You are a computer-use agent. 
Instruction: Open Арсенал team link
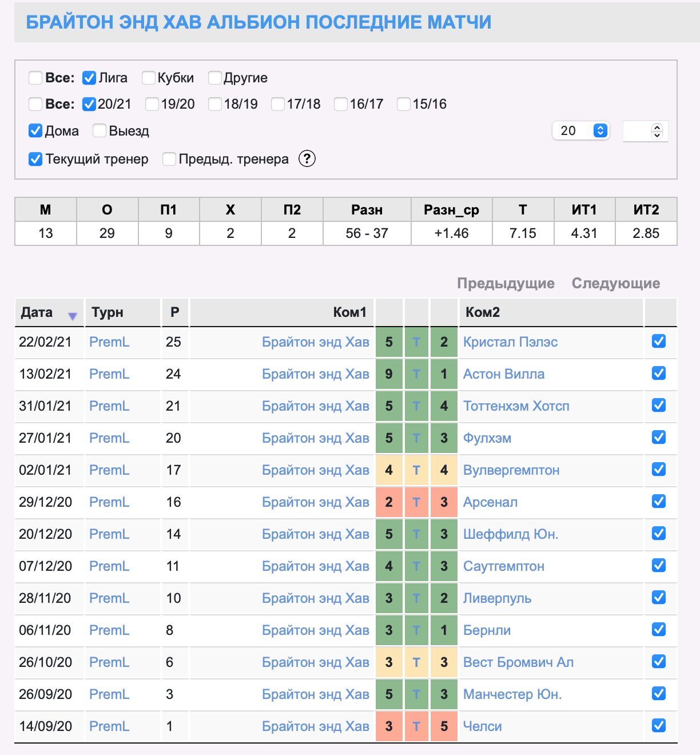pyautogui.click(x=490, y=502)
